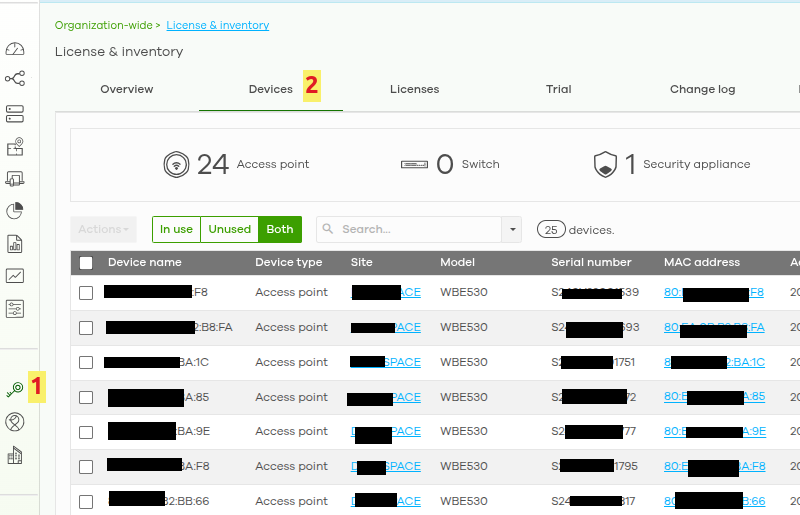Open the organization building sidebar icon
800x515 pixels.
(15, 455)
